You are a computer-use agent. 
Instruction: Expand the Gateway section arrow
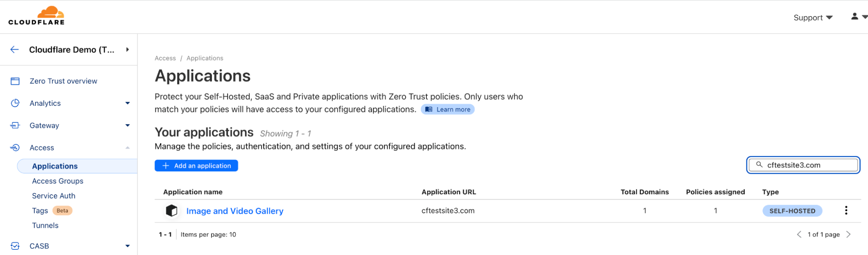[128, 125]
